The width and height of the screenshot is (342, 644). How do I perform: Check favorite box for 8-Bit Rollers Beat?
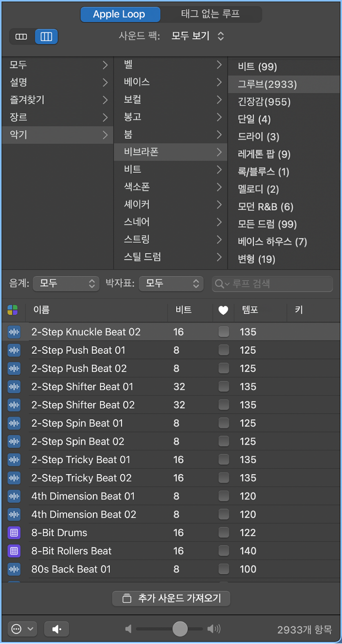coord(224,551)
